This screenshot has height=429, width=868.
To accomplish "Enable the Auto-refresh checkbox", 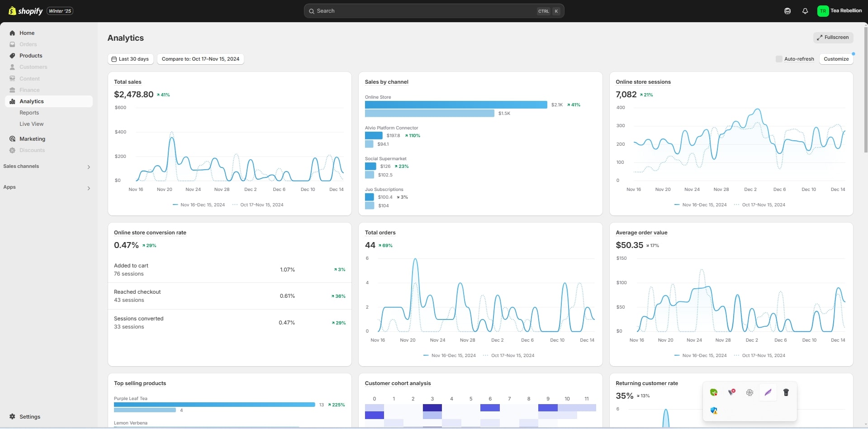I will 779,59.
